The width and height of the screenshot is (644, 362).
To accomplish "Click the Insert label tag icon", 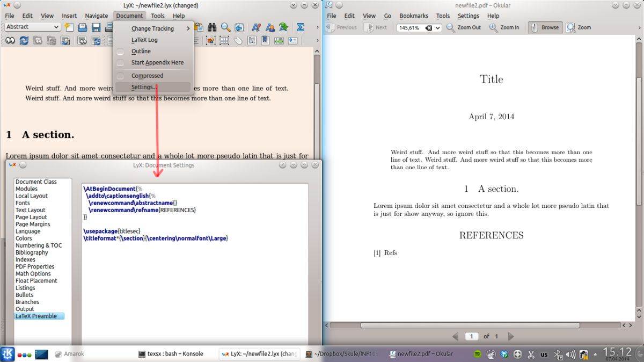I will pos(238,40).
